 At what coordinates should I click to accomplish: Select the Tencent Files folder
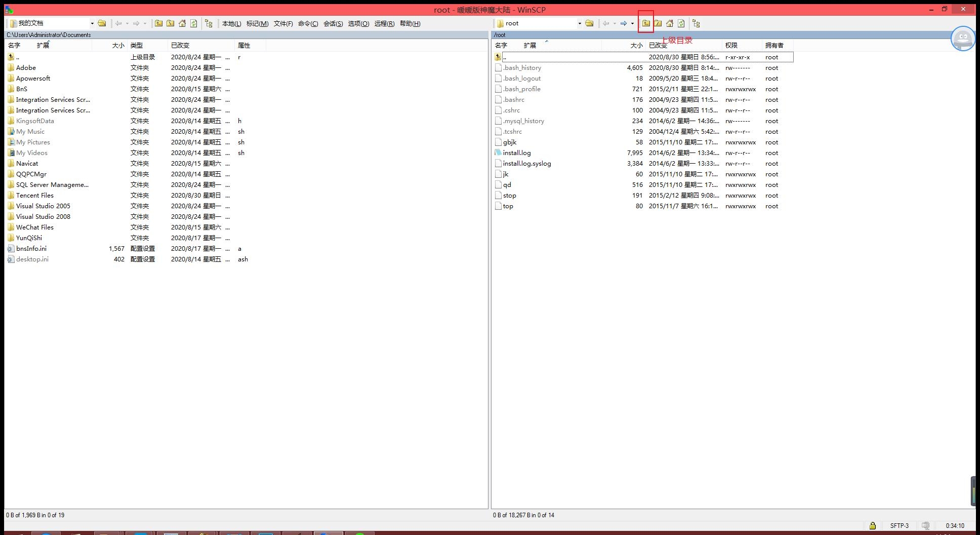coord(34,196)
